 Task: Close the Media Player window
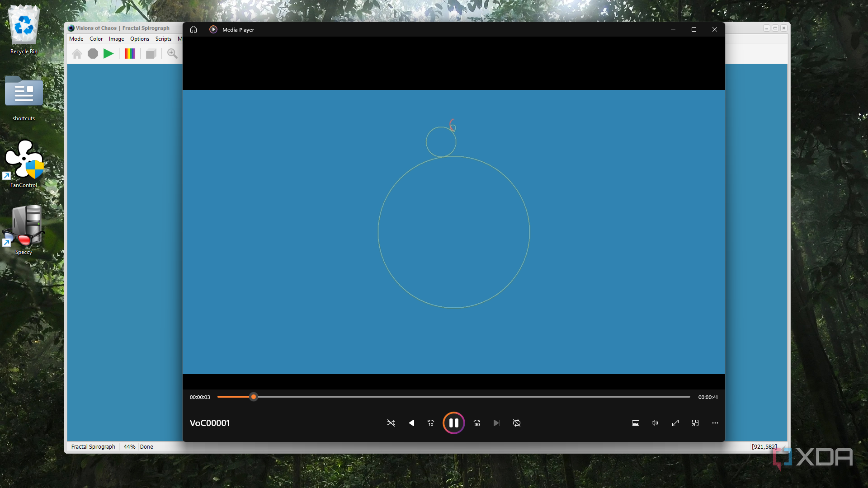[715, 29]
